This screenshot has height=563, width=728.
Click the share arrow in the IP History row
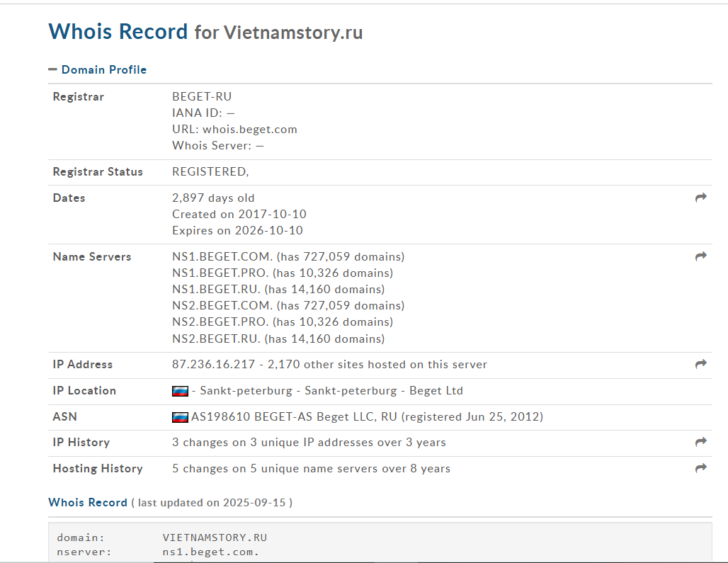click(700, 442)
